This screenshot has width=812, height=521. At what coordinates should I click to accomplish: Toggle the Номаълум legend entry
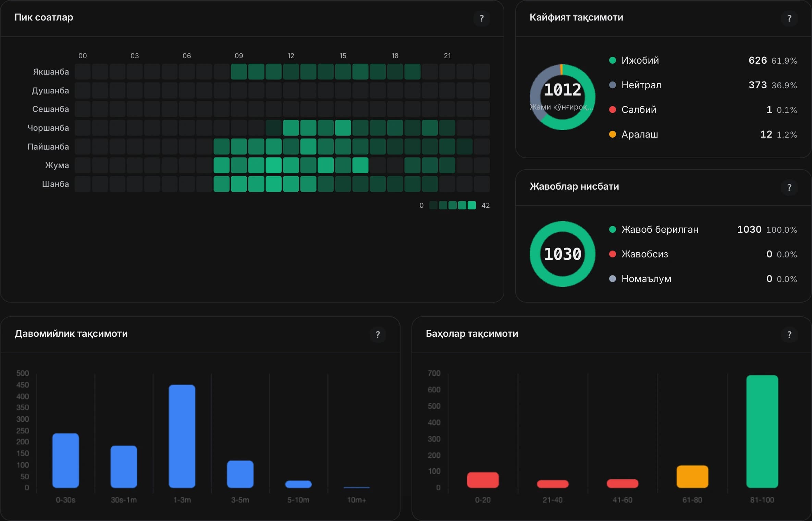click(703, 279)
